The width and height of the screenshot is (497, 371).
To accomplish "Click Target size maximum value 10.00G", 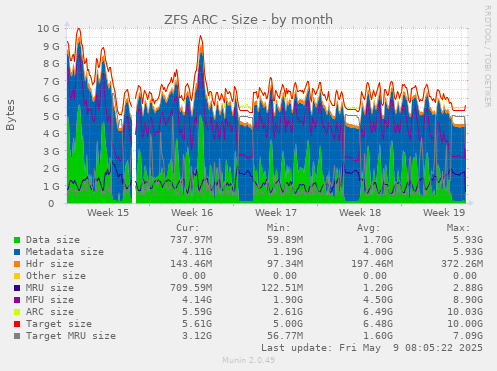I will [465, 324].
